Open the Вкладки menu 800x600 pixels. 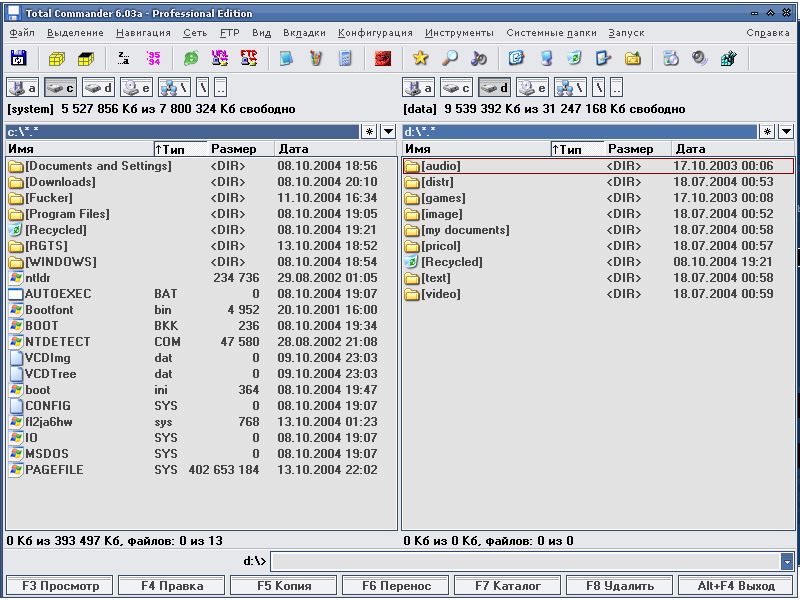pyautogui.click(x=304, y=33)
